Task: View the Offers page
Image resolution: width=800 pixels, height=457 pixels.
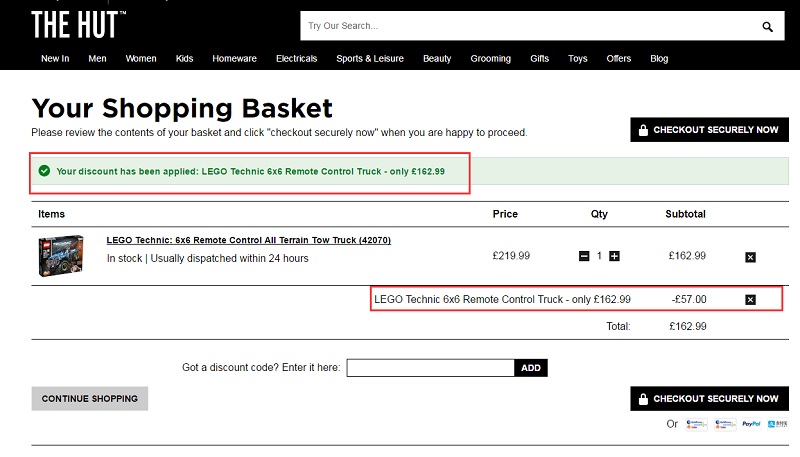Action: click(618, 59)
